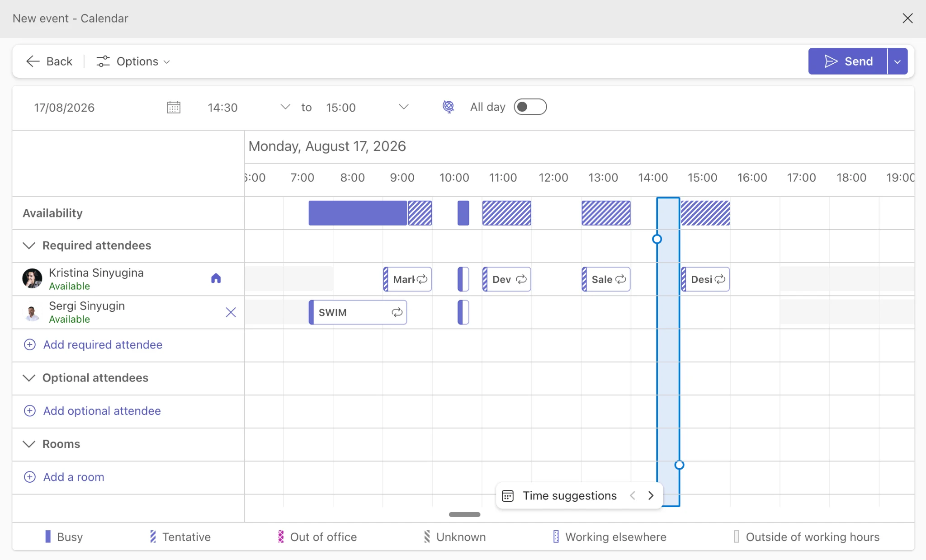Click the plus icon for optional attendee
The height and width of the screenshot is (560, 926).
pyautogui.click(x=30, y=411)
